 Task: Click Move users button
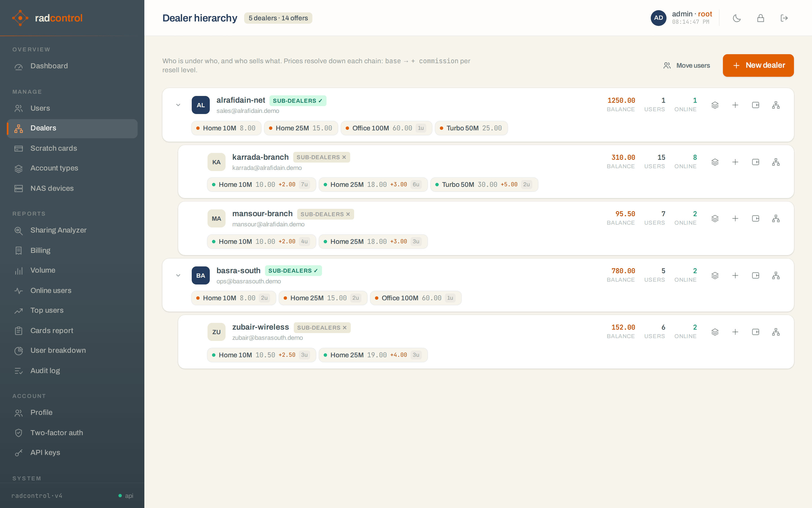pyautogui.click(x=687, y=65)
